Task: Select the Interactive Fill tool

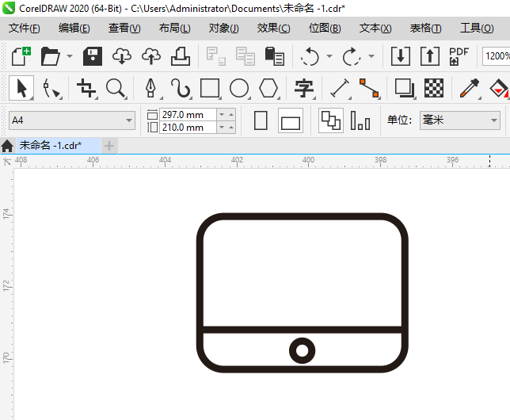Action: click(x=499, y=88)
